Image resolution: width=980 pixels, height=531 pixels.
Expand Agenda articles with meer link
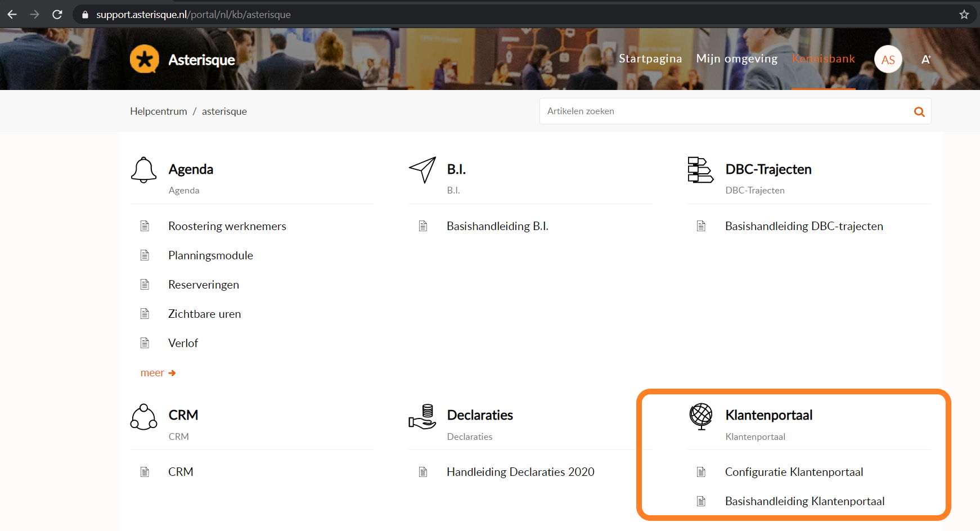[x=158, y=373]
